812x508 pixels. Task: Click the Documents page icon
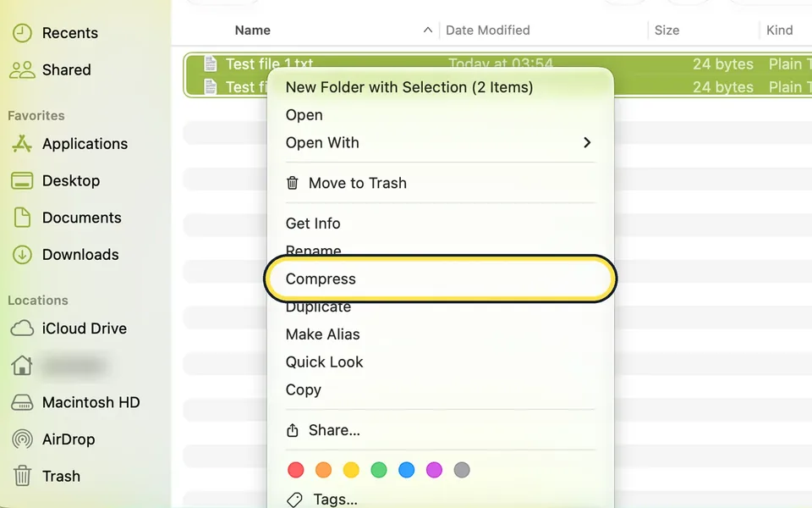pos(22,218)
